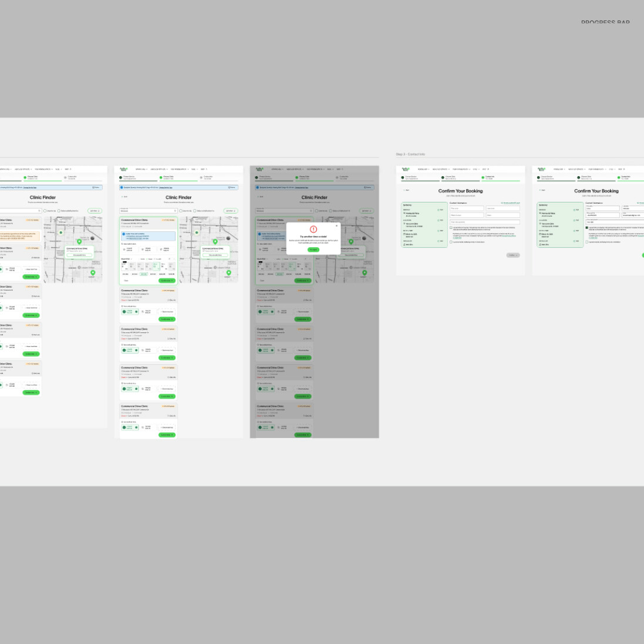Click Edit beside Date & Time, empty-form summary
The width and height of the screenshot is (644, 644).
[x=441, y=231]
